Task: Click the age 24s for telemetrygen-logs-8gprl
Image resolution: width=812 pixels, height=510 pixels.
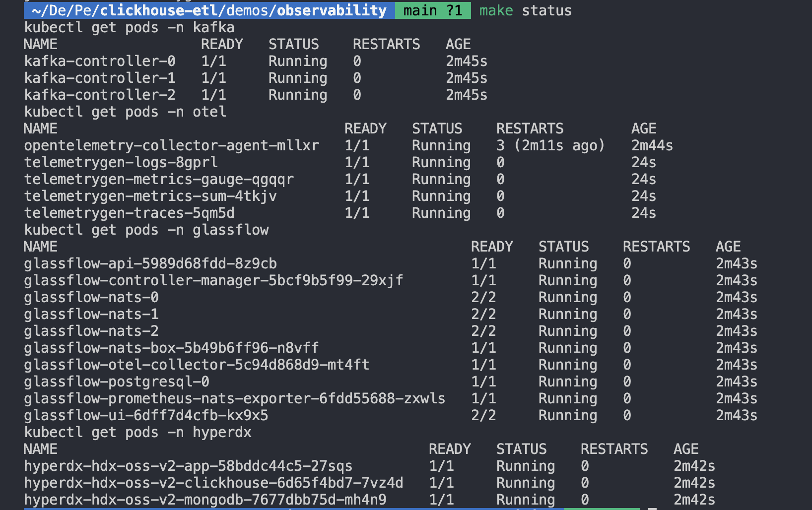Action: click(x=644, y=162)
